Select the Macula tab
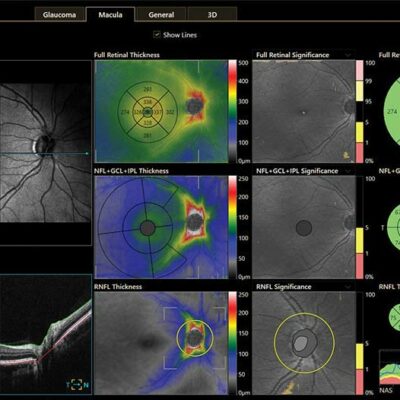 pyautogui.click(x=110, y=15)
